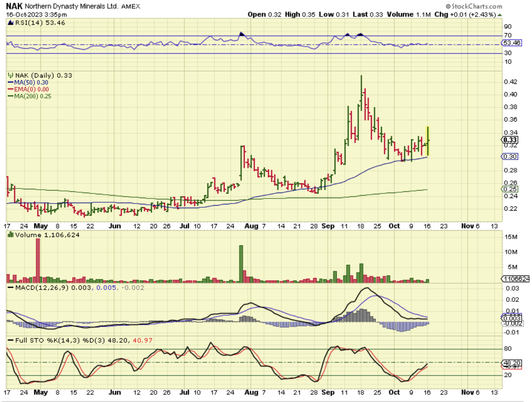Click the 15M volume axis label
Image resolution: width=532 pixels, height=402 pixels.
[x=511, y=237]
